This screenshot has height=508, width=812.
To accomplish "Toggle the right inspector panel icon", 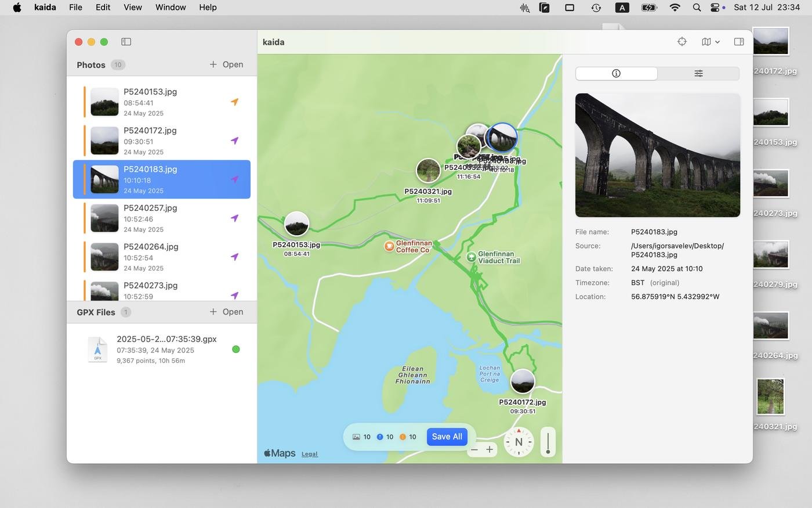I will [x=739, y=42].
